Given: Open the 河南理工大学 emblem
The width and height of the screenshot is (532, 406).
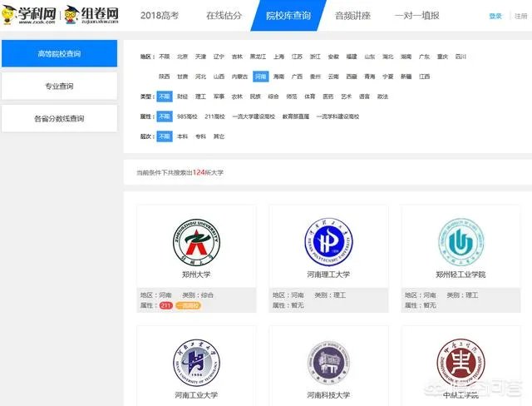Looking at the screenshot, I should click(x=328, y=242).
